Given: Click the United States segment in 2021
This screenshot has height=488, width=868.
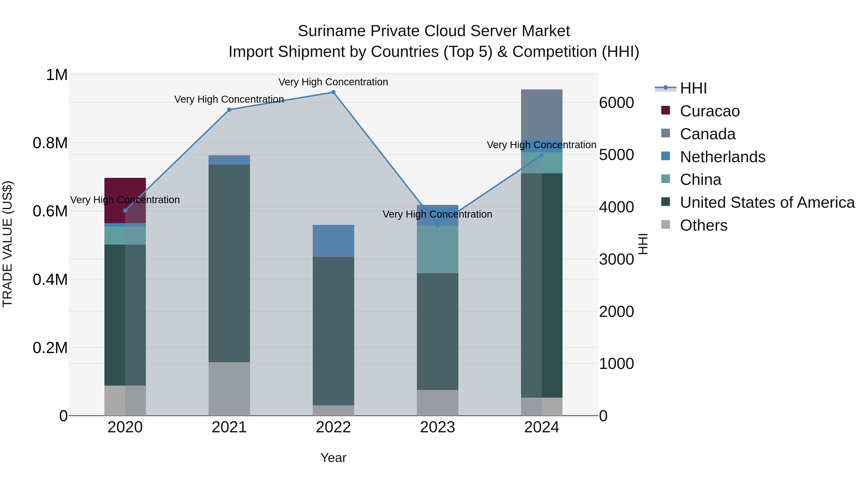Looking at the screenshot, I should (x=229, y=263).
